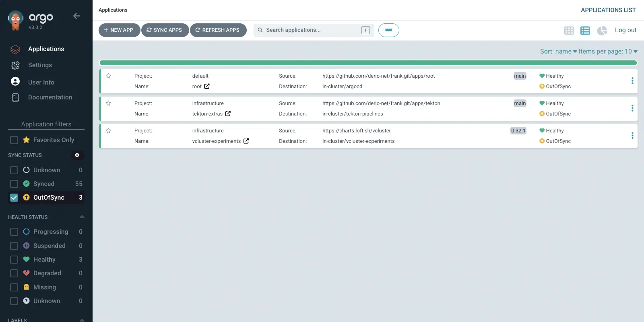Click Log out
Viewport: 644px width, 322px height.
click(x=625, y=30)
